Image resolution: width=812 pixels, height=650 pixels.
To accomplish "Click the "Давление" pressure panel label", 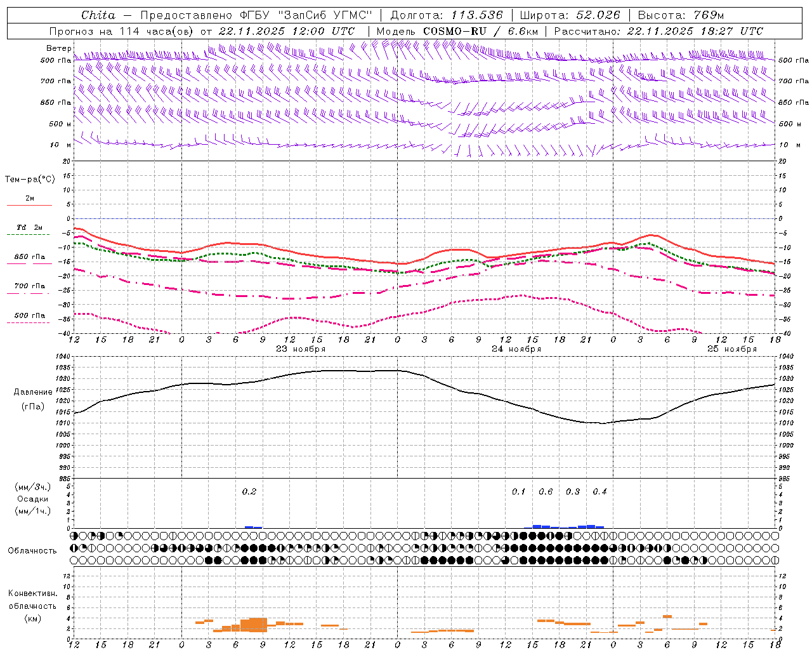I will tap(33, 392).
